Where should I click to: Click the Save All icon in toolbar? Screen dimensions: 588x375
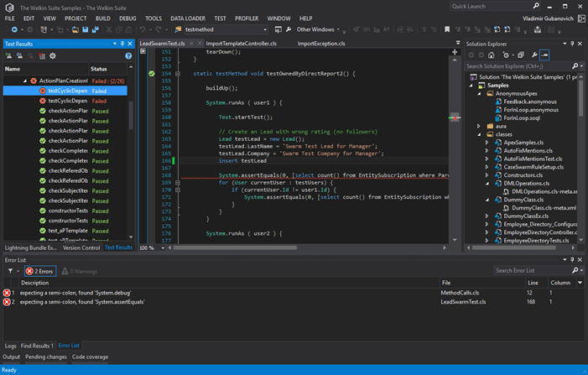pyautogui.click(x=96, y=29)
